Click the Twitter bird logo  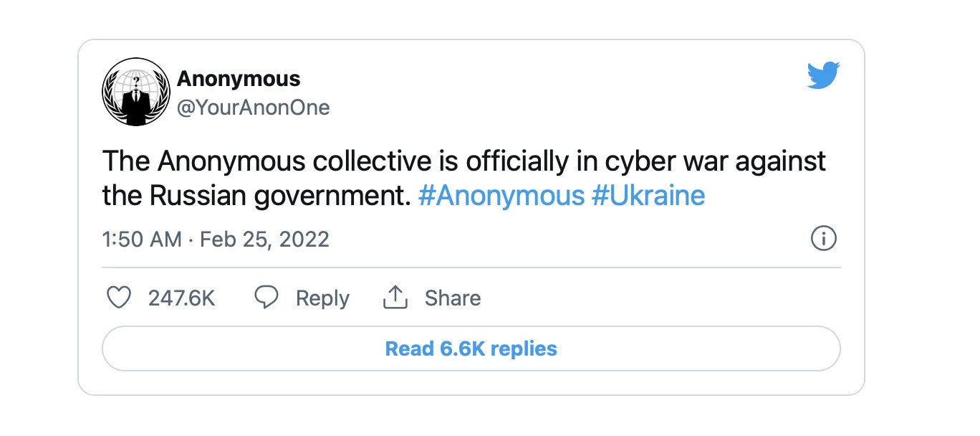click(823, 75)
